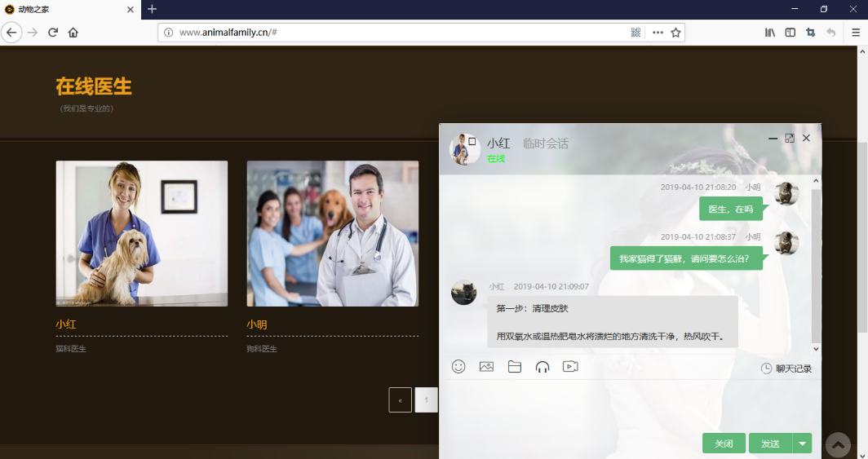Click doctor 小明's photo card
Image resolution: width=868 pixels, height=459 pixels.
coord(333,233)
